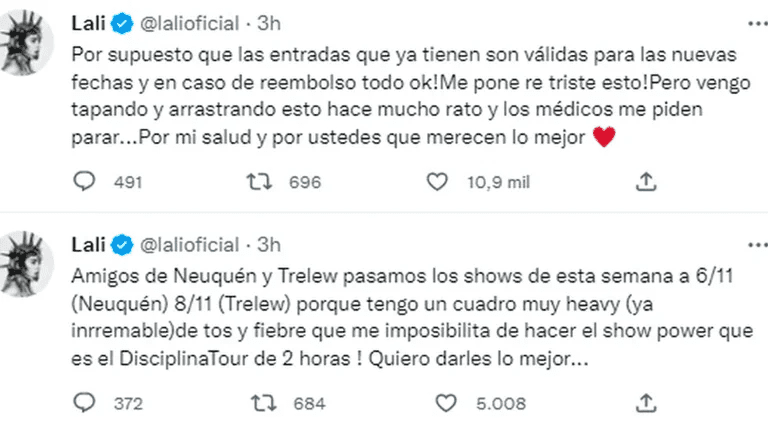Open the 491 replies count

click(129, 182)
